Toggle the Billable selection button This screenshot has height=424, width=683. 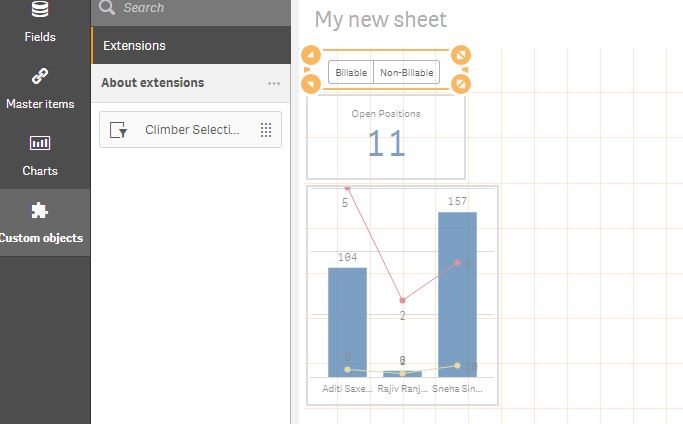pos(351,72)
